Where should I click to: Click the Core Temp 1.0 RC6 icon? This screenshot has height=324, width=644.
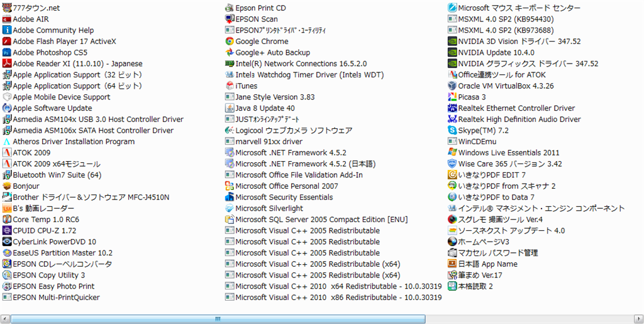click(6, 220)
